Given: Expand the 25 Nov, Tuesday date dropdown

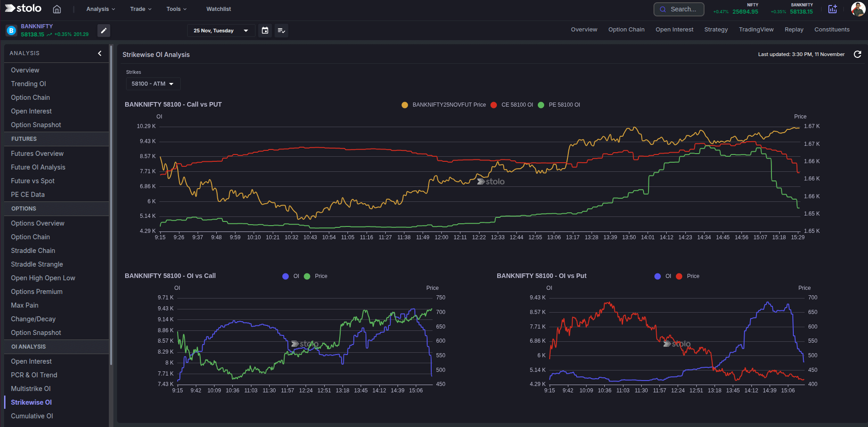Looking at the screenshot, I should tap(220, 31).
